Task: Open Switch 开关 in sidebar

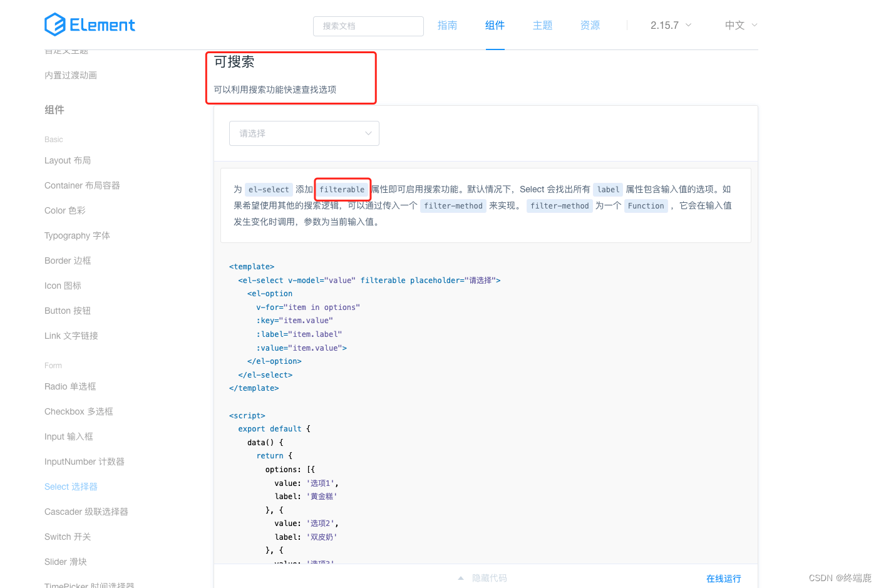Action: point(68,537)
